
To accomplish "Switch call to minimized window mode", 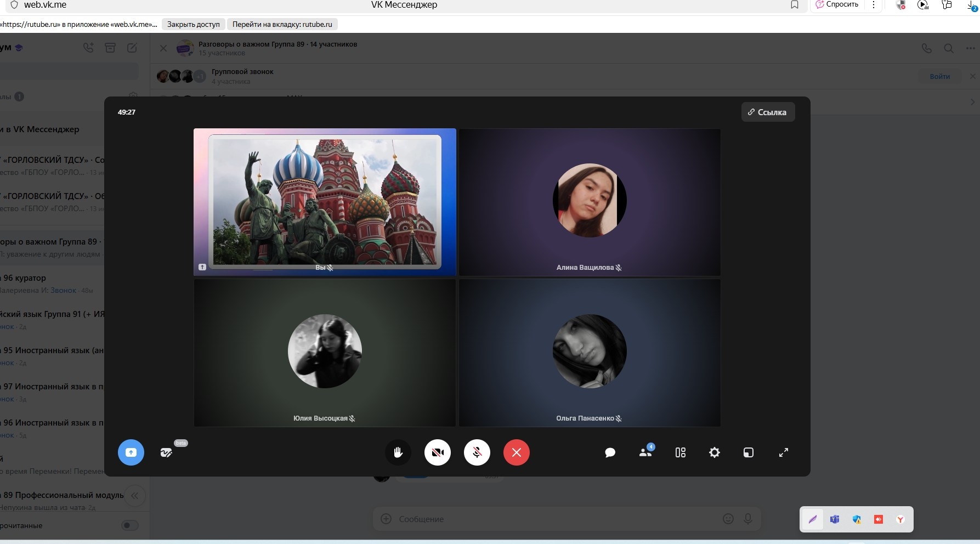I will pyautogui.click(x=749, y=452).
